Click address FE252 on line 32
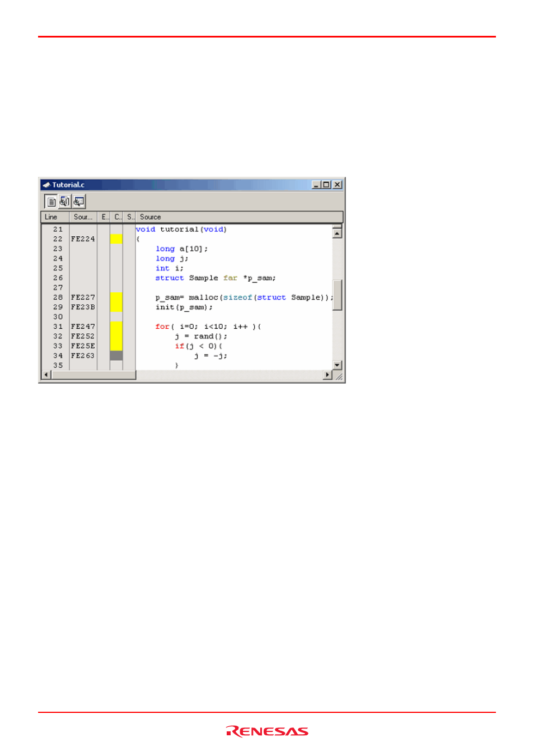Screen dimensions: 534x756 pos(83,337)
